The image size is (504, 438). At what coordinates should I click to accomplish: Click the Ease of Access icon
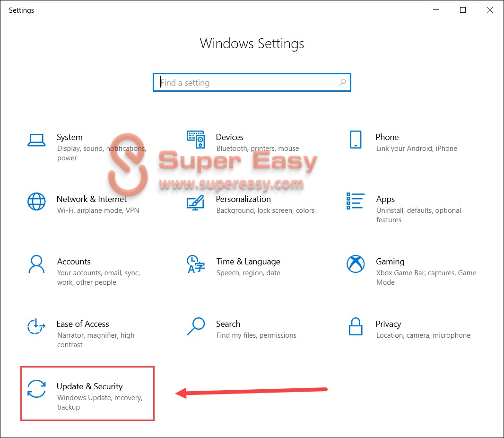point(36,326)
